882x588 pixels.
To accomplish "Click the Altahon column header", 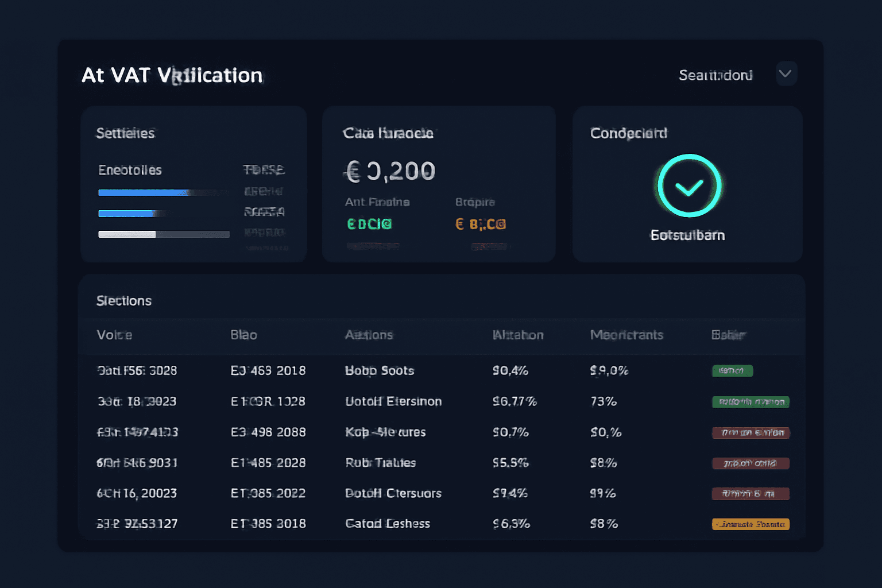I will [x=518, y=335].
